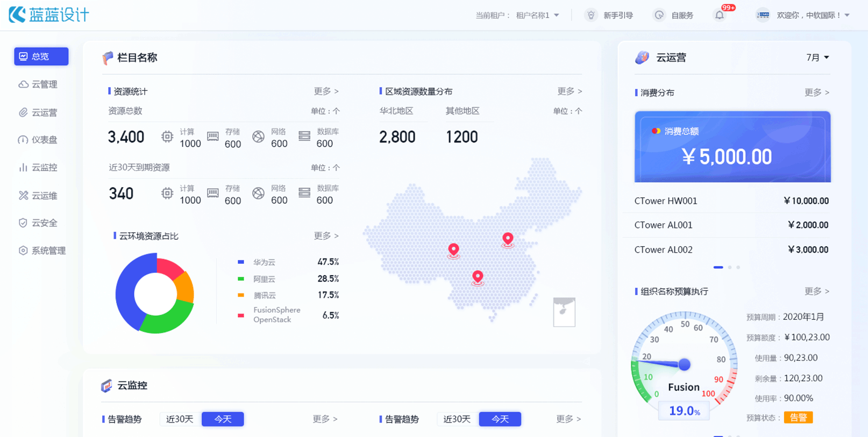868x437 pixels.
Task: Click the blue gauge needle knob
Action: pyautogui.click(x=684, y=364)
